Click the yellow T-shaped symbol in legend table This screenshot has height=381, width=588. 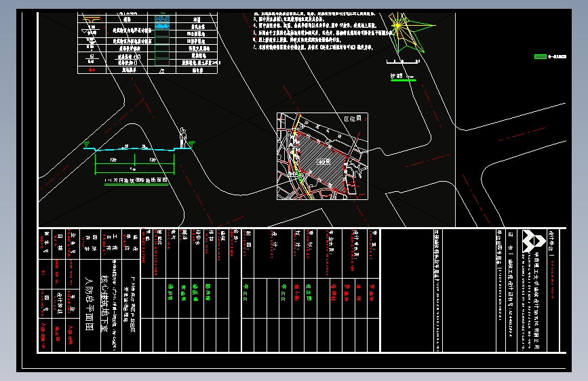pos(91,19)
